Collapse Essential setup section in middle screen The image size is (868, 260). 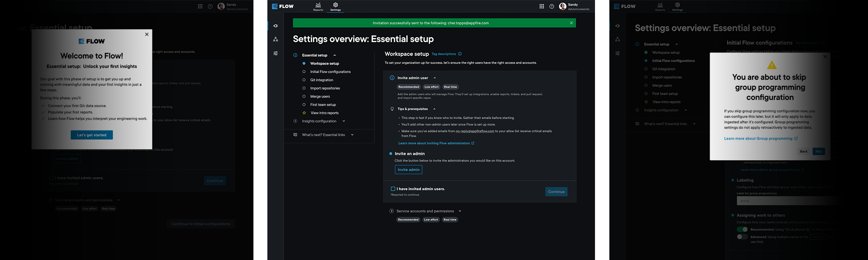tap(335, 55)
